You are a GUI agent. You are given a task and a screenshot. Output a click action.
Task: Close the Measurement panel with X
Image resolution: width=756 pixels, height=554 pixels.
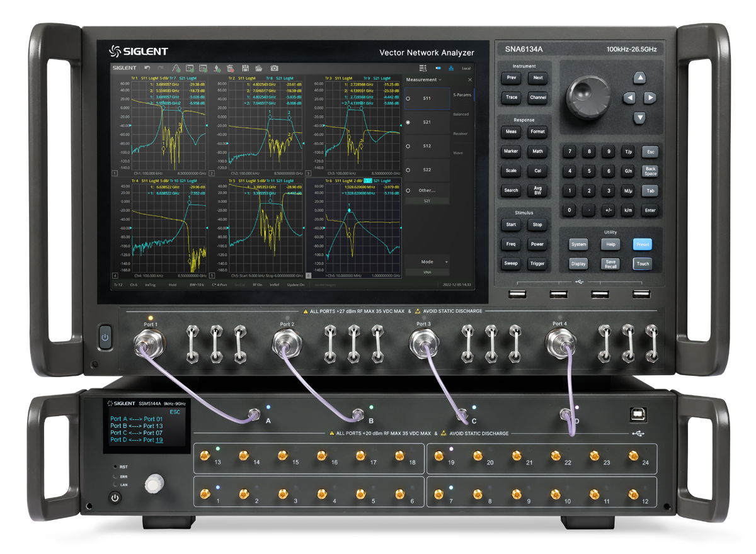469,80
